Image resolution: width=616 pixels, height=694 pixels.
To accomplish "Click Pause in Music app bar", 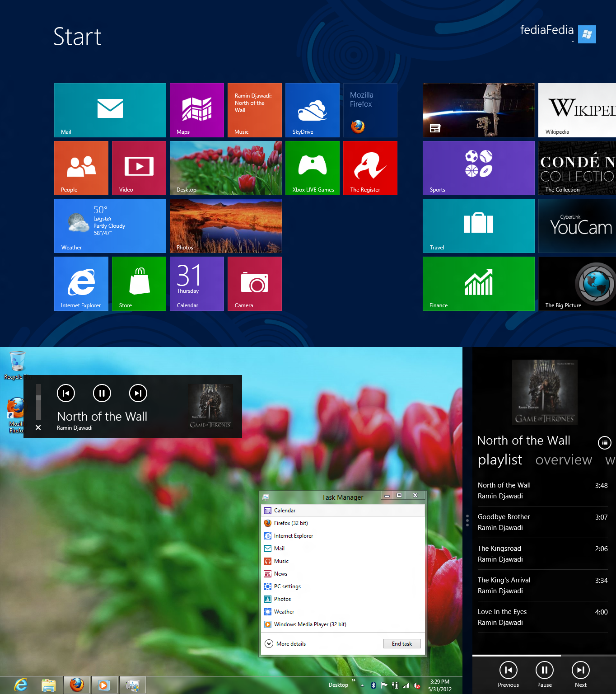I will [545, 674].
